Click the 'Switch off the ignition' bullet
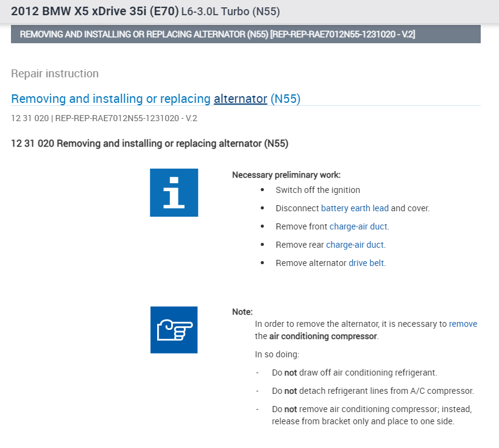 [317, 190]
